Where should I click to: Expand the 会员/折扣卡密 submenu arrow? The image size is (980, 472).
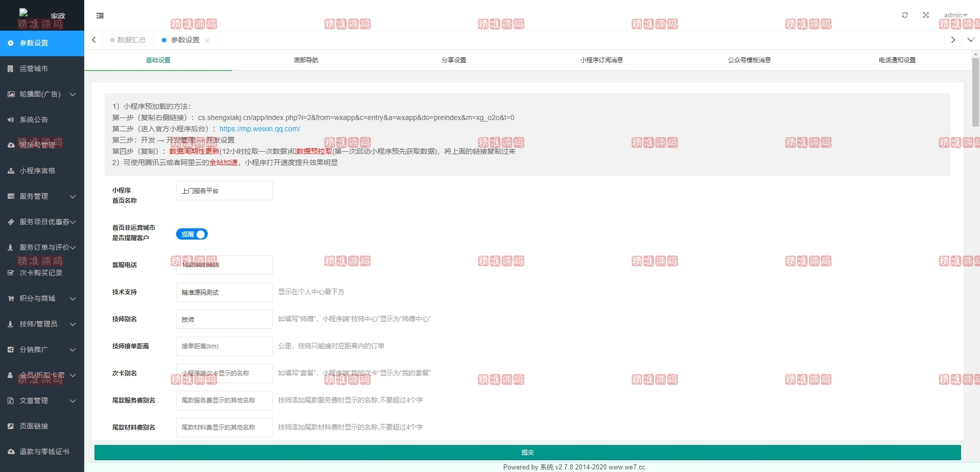[73, 375]
